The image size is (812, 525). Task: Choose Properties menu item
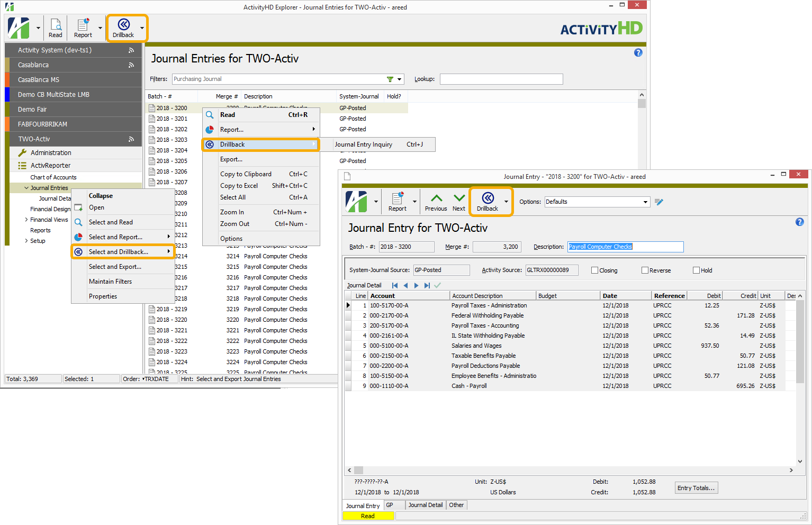123,296
